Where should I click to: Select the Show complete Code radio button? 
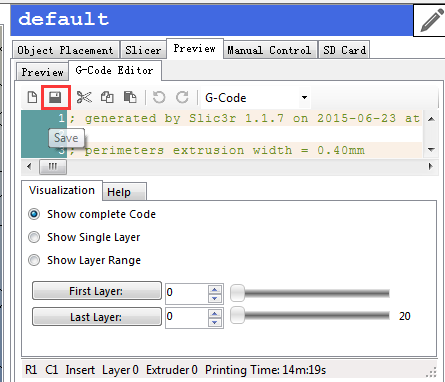(34, 214)
